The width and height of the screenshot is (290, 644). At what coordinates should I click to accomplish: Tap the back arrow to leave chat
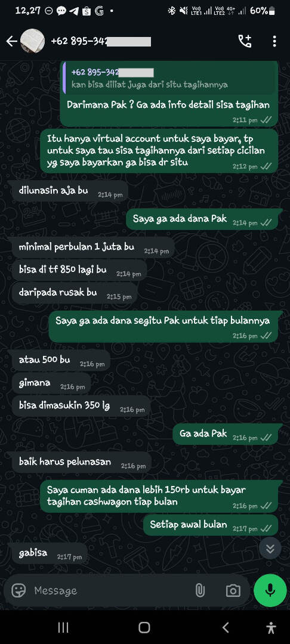(11, 41)
